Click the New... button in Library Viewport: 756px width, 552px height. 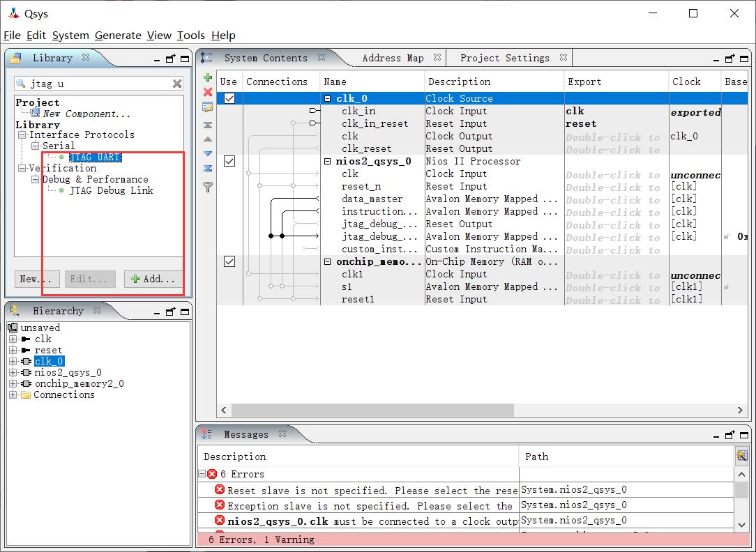pyautogui.click(x=37, y=278)
